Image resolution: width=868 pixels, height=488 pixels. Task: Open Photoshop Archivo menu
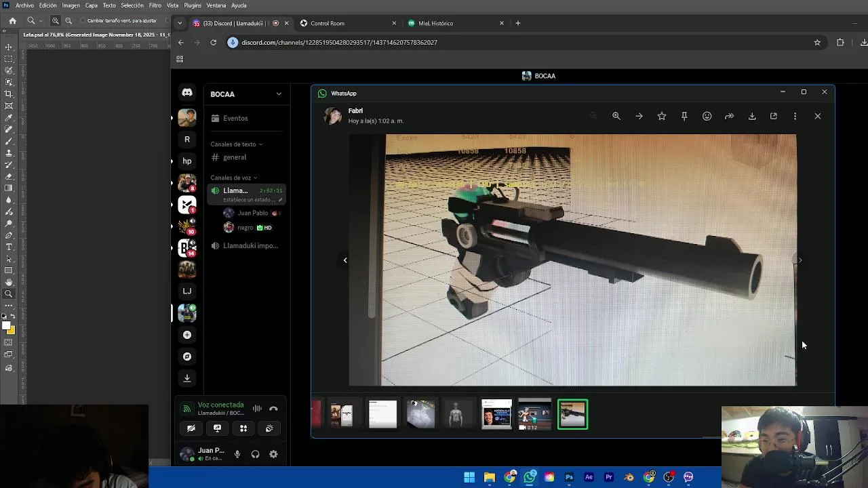point(24,5)
